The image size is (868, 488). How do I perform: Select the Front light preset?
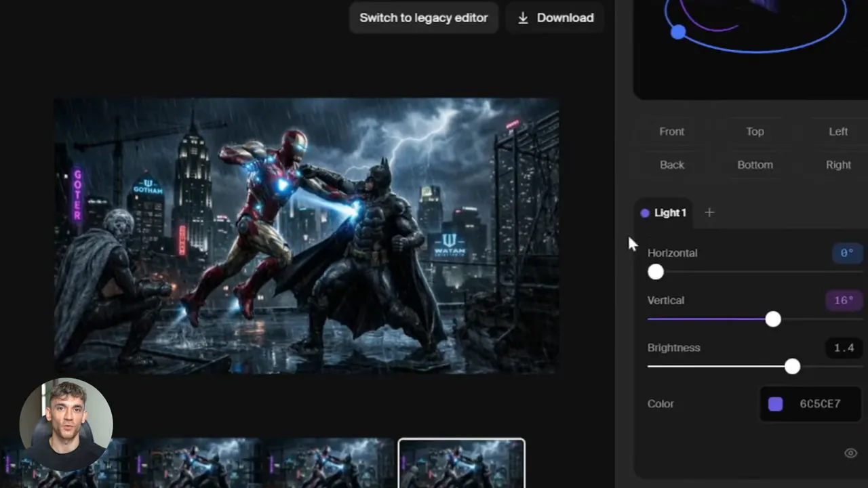tap(672, 131)
